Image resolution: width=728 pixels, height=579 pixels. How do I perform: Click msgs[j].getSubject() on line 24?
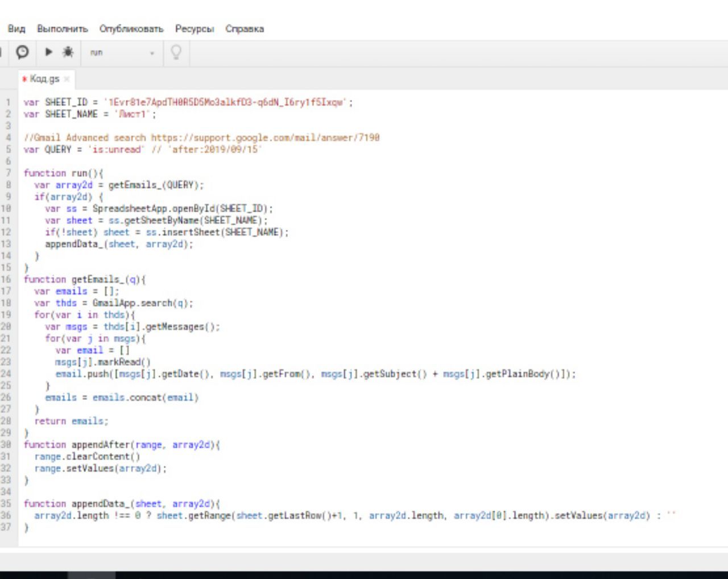pos(374,374)
